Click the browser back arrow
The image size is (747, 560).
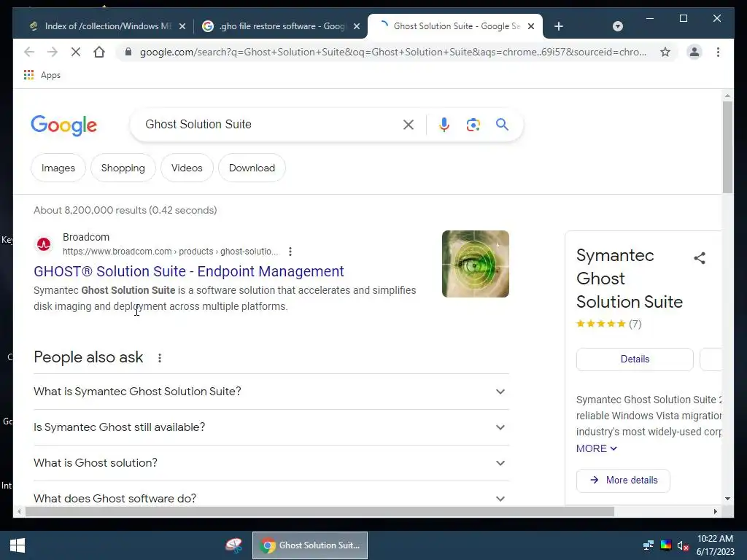coord(29,52)
